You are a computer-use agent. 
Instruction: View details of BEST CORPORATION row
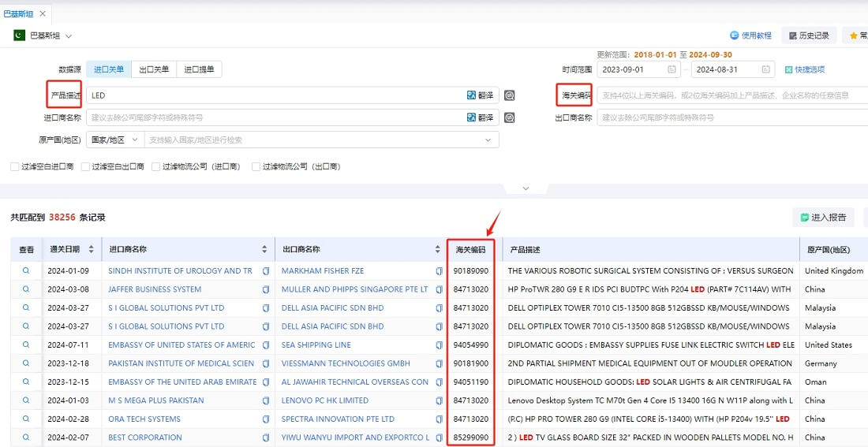click(26, 437)
